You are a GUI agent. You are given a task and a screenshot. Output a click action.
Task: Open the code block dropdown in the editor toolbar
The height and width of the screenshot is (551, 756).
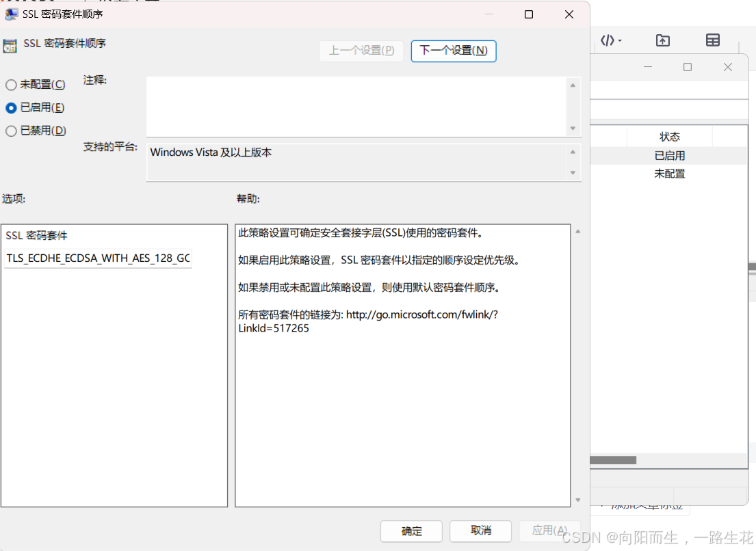click(x=611, y=40)
